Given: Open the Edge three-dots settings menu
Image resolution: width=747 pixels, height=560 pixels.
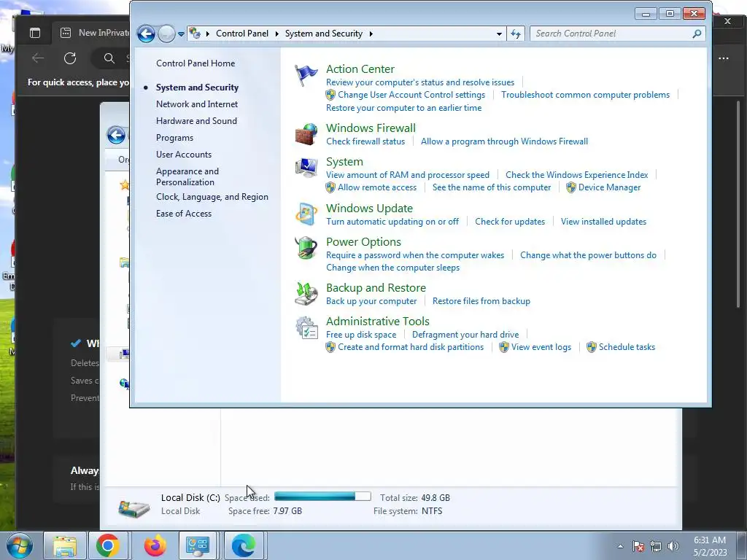Looking at the screenshot, I should coord(724,58).
